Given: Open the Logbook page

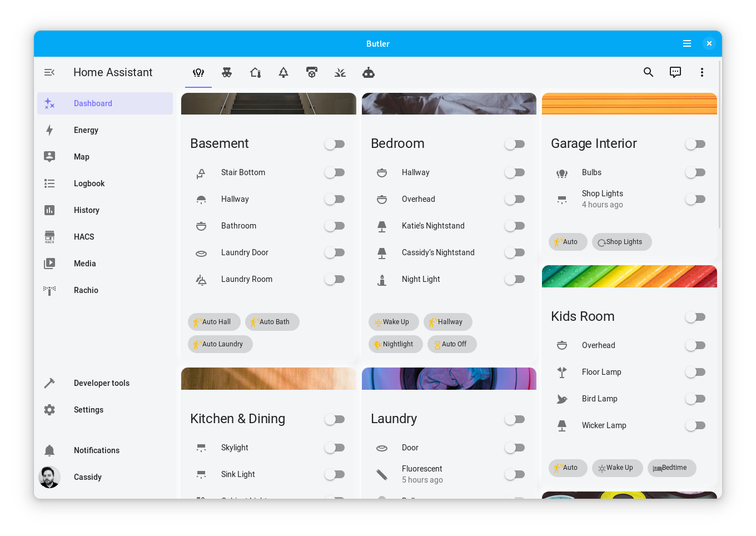Looking at the screenshot, I should 105,183.
